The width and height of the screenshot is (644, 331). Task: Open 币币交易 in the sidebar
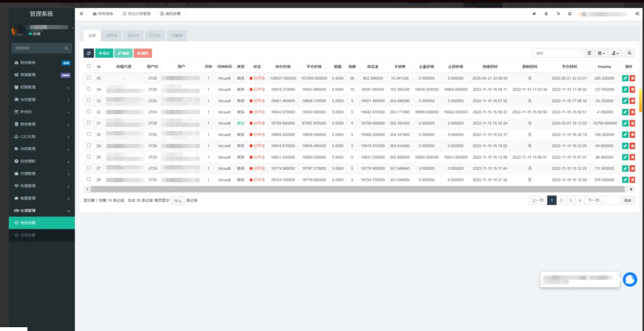42,235
